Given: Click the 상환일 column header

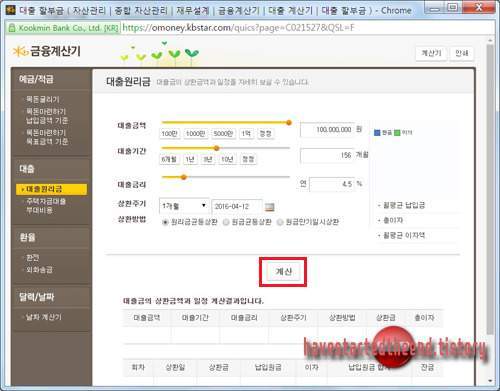Looking at the screenshot, I should [x=175, y=367].
